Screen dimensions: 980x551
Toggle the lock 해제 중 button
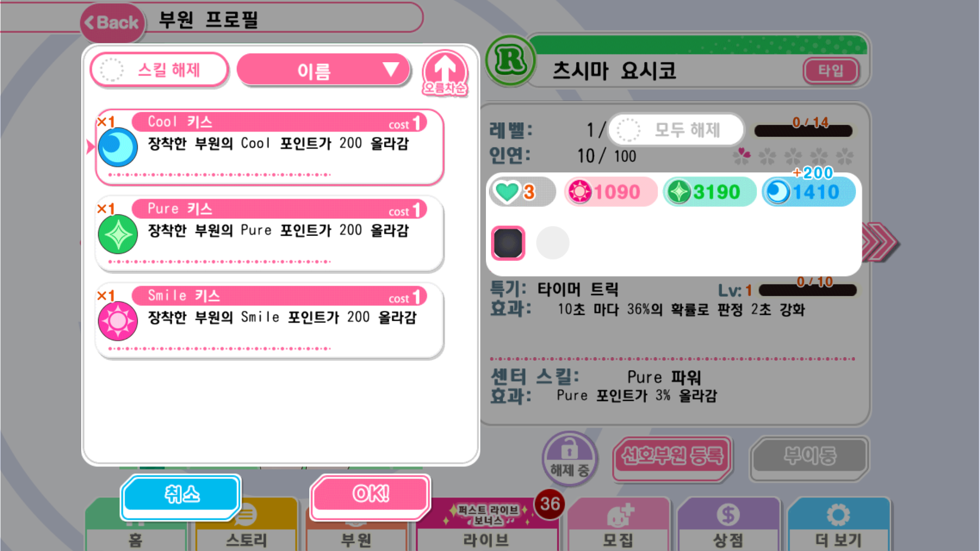[x=570, y=458]
